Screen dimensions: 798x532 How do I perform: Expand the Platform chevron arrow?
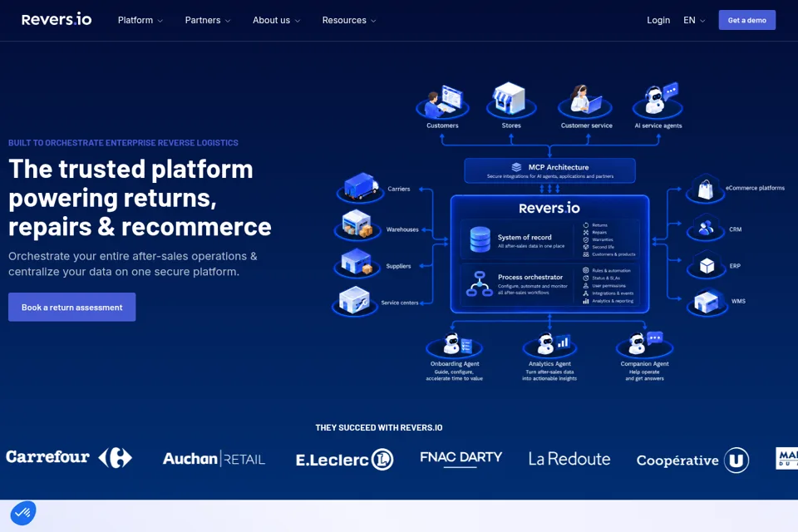pyautogui.click(x=160, y=21)
